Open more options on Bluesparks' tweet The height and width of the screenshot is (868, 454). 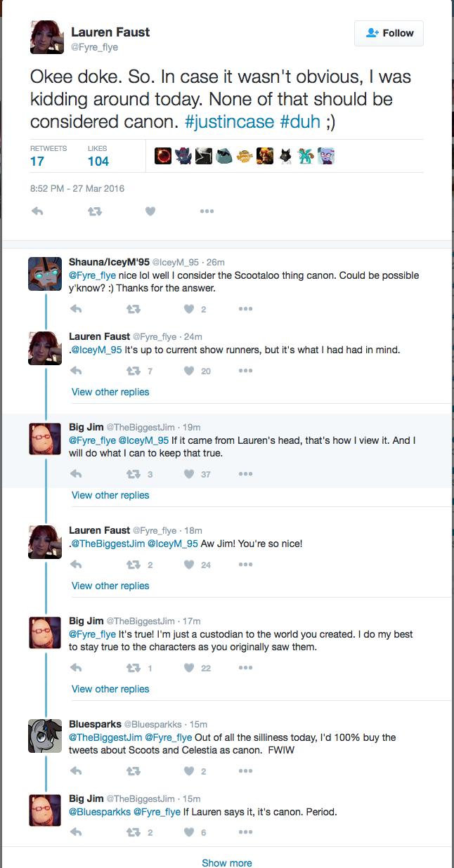pyautogui.click(x=245, y=771)
